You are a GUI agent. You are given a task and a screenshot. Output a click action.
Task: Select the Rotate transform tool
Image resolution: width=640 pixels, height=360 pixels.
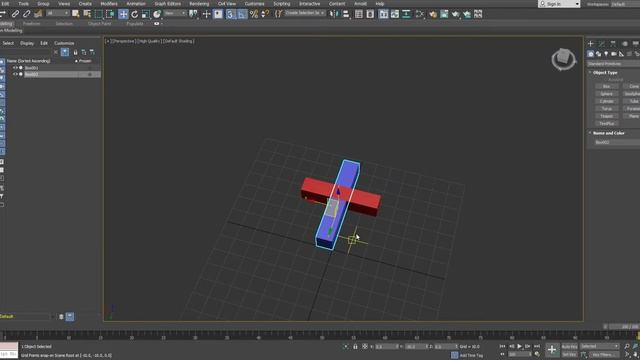click(134, 14)
